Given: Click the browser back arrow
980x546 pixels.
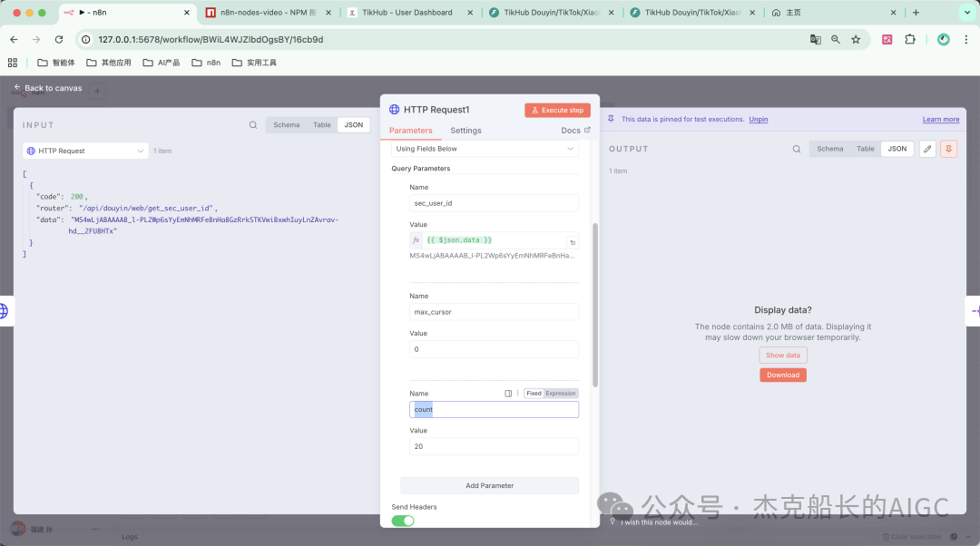Looking at the screenshot, I should [x=14, y=39].
